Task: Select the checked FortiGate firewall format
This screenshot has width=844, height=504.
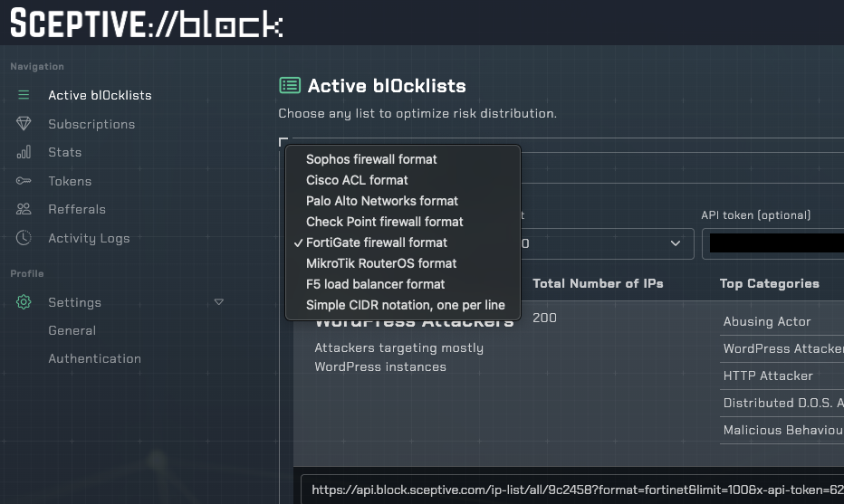Action: pyautogui.click(x=377, y=242)
